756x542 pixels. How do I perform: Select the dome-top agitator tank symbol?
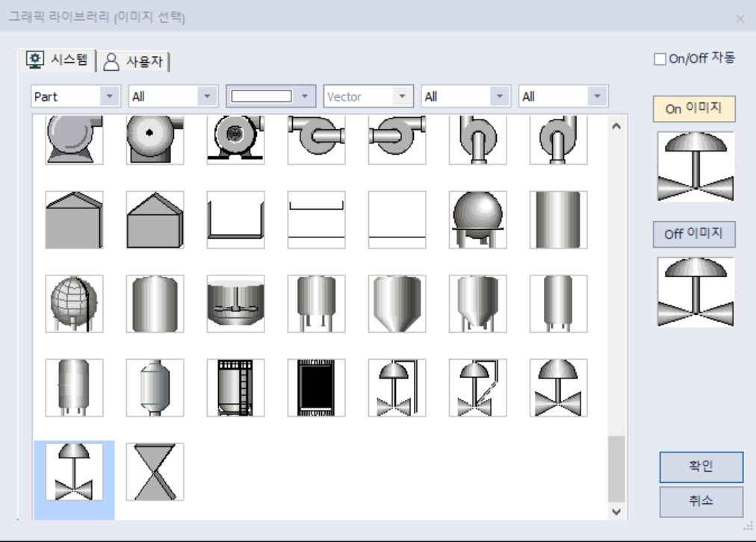pyautogui.click(x=235, y=302)
